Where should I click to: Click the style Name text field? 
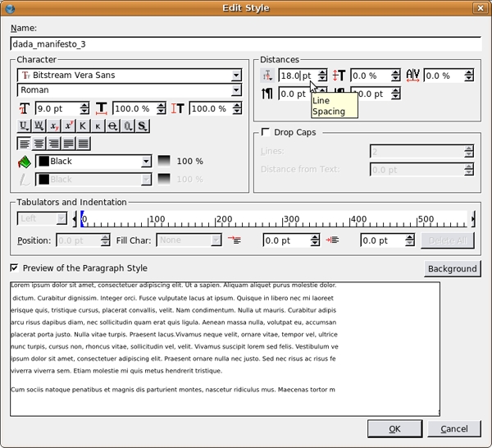246,44
